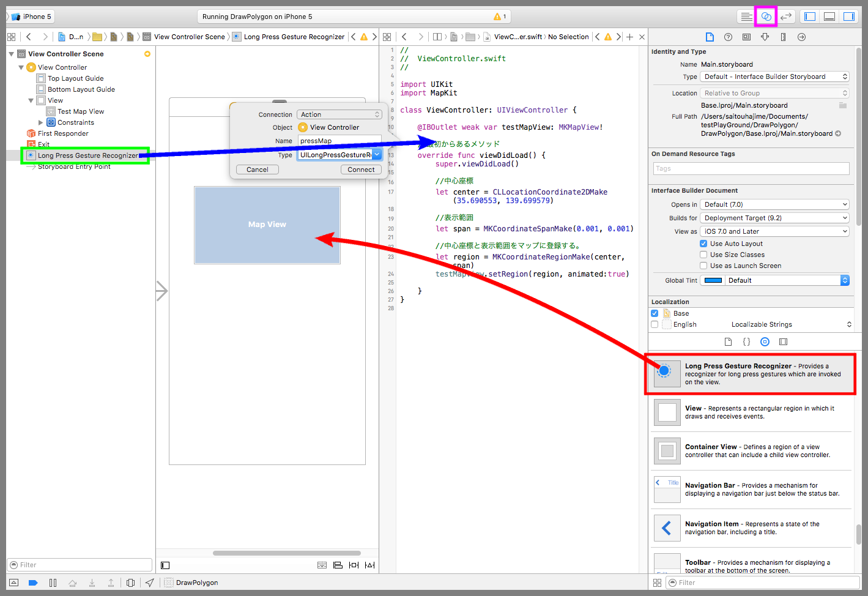
Task: Click the Cancel button in popup
Action: pos(258,169)
